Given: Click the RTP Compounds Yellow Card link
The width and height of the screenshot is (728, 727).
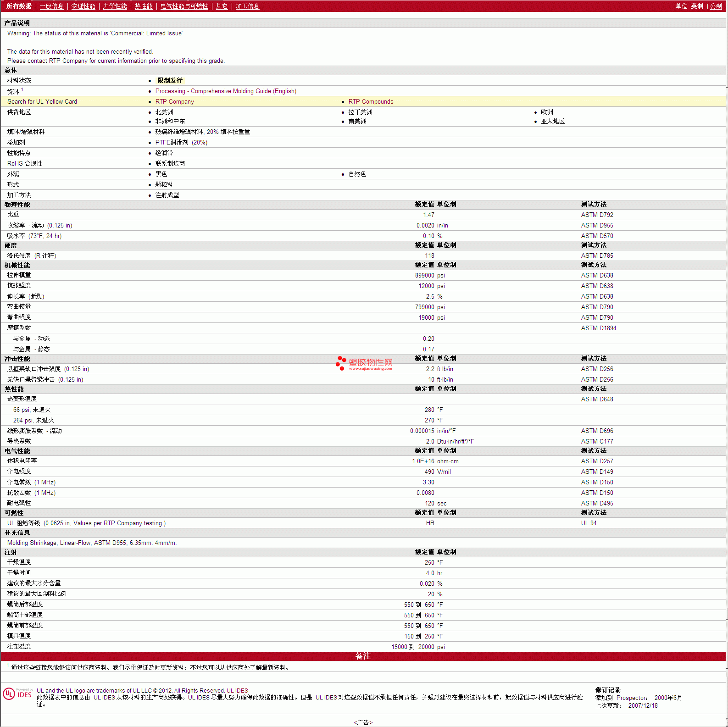Looking at the screenshot, I should click(x=371, y=101).
